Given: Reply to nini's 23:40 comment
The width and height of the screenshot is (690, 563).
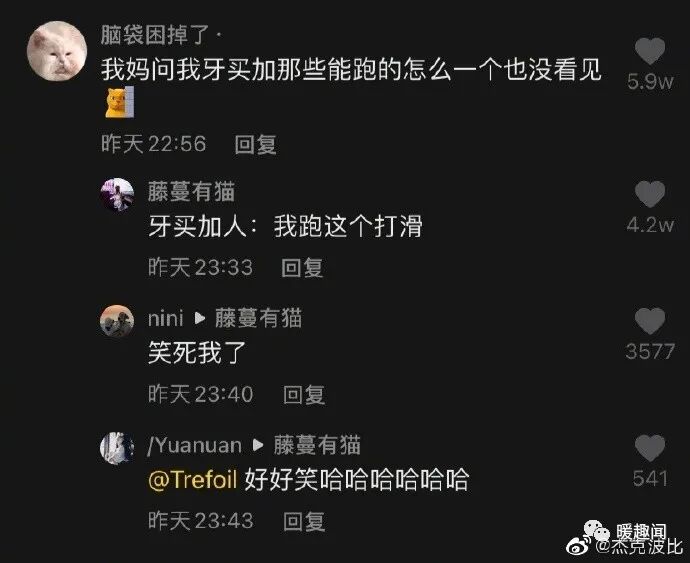Looking at the screenshot, I should coord(304,394).
